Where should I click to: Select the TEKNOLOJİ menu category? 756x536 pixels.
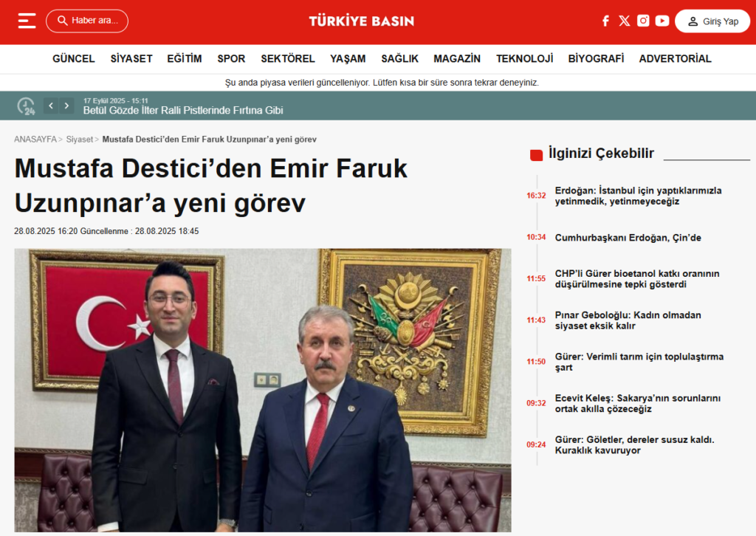click(x=524, y=58)
